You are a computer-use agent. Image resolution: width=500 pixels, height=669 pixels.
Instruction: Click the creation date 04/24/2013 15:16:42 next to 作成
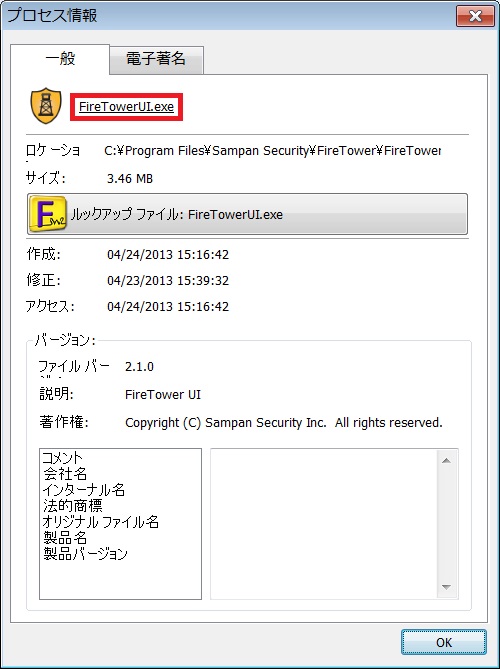(x=168, y=255)
